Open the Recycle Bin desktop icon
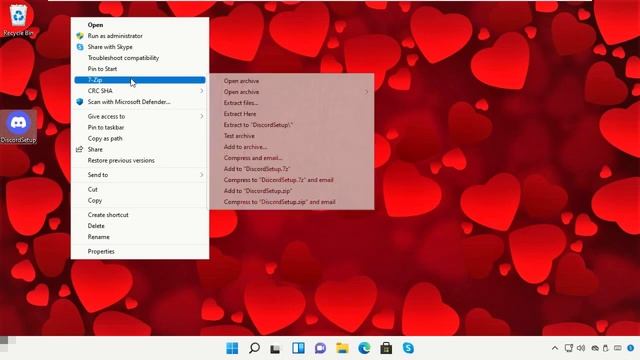Screen dimensions: 640x360 coord(18,20)
